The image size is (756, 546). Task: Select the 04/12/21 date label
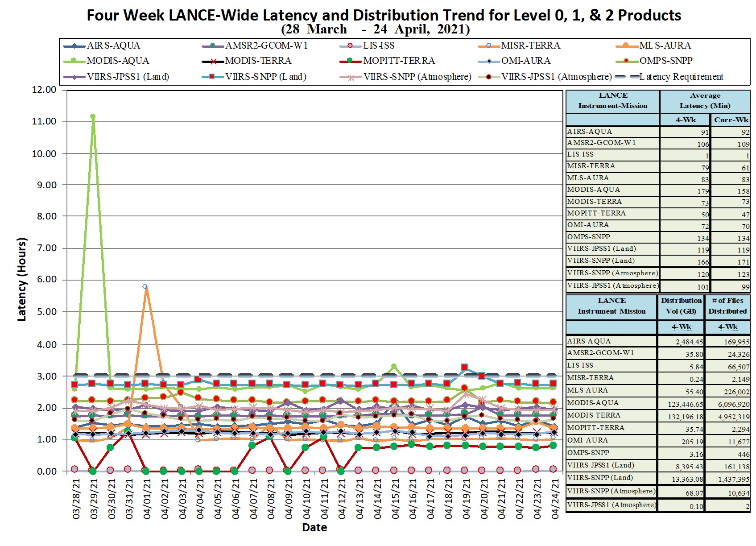(342, 499)
